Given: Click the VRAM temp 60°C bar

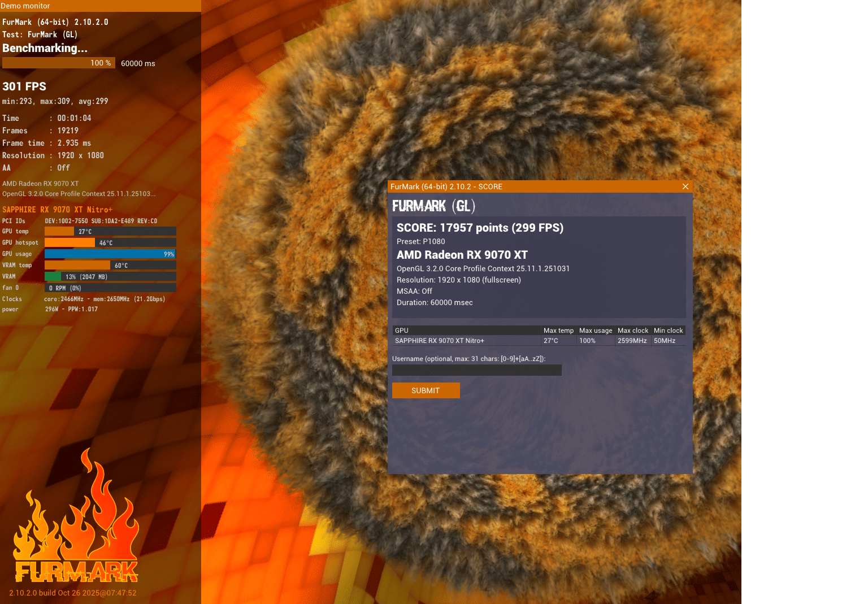Looking at the screenshot, I should [x=110, y=265].
